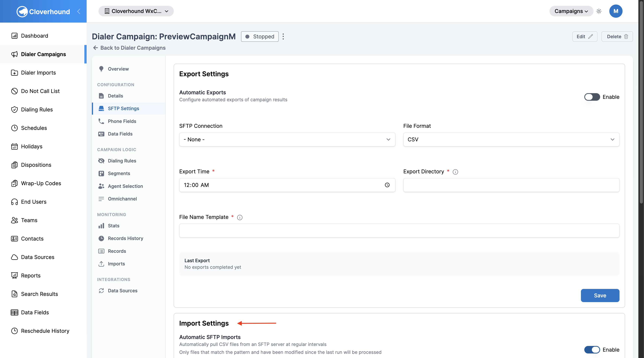Image resolution: width=644 pixels, height=358 pixels.
Task: Open the Export Time clock picker
Action: pyautogui.click(x=387, y=185)
